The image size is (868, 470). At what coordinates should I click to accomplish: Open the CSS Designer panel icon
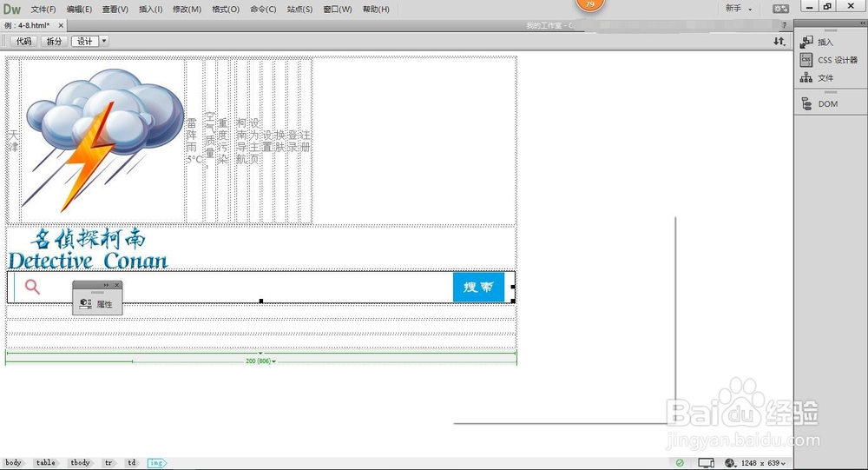click(x=806, y=60)
